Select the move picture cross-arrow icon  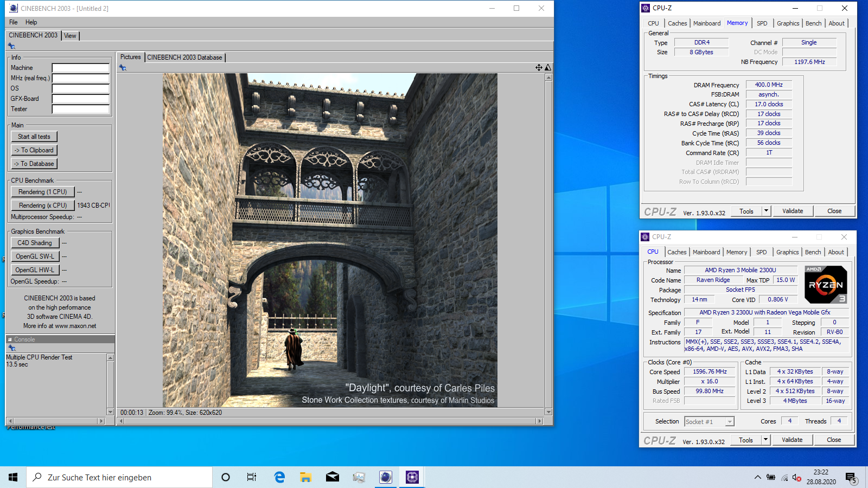[x=539, y=68]
